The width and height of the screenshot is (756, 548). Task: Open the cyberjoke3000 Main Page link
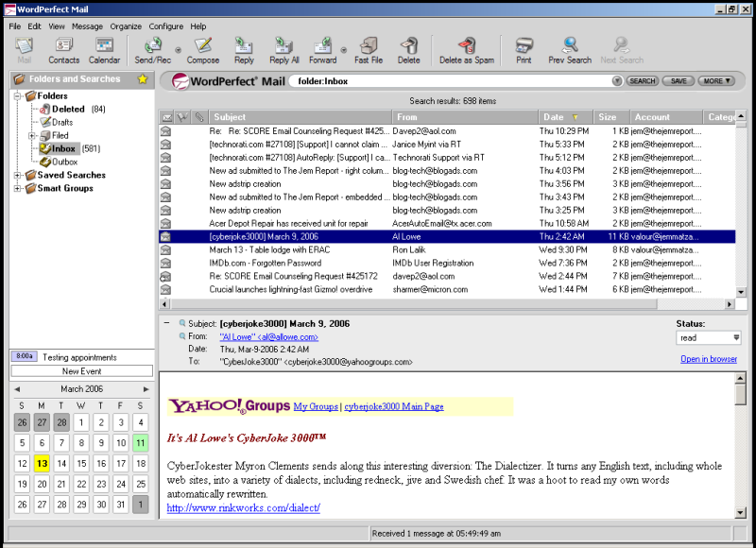394,407
